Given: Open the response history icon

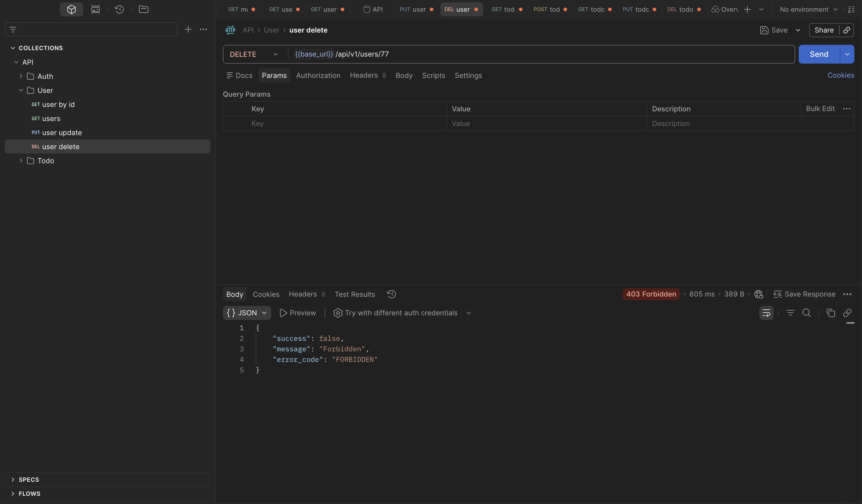Looking at the screenshot, I should 391,294.
